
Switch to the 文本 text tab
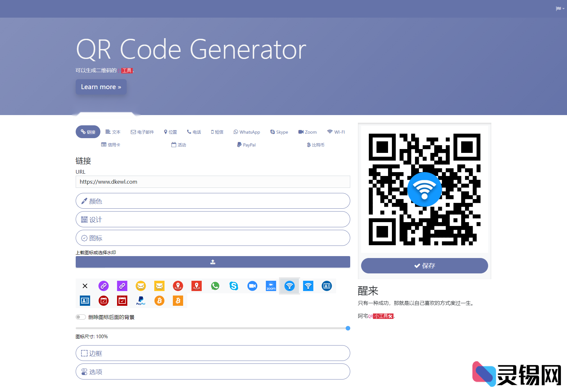(x=113, y=132)
